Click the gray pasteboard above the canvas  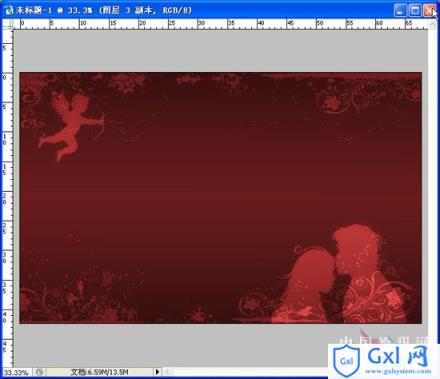(x=220, y=51)
